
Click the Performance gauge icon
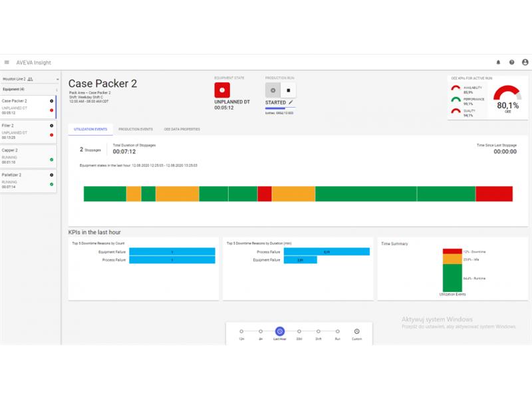[x=456, y=100]
